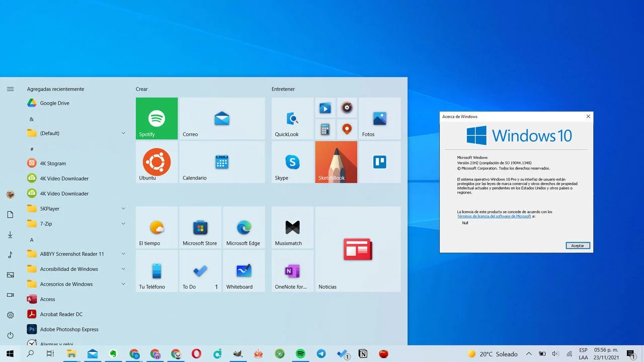Expand the (Default) folder
644x362 pixels.
coord(76,133)
